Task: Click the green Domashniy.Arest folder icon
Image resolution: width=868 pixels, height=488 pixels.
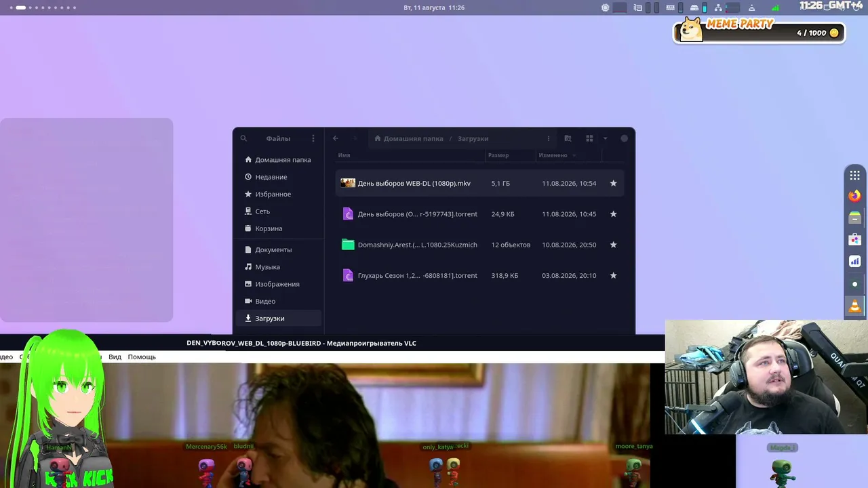Action: point(348,245)
